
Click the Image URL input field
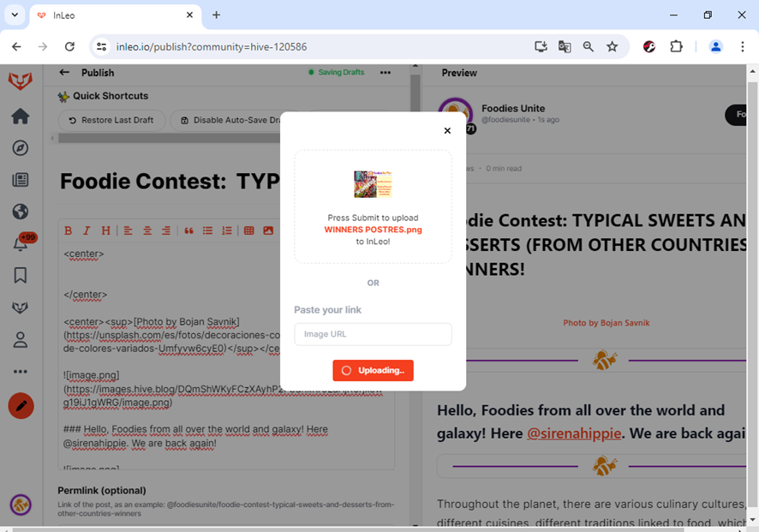point(374,334)
